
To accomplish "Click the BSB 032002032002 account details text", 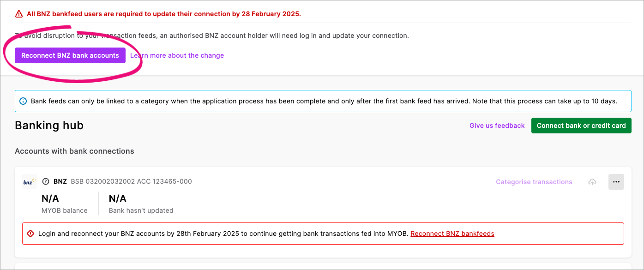I will coord(131,181).
